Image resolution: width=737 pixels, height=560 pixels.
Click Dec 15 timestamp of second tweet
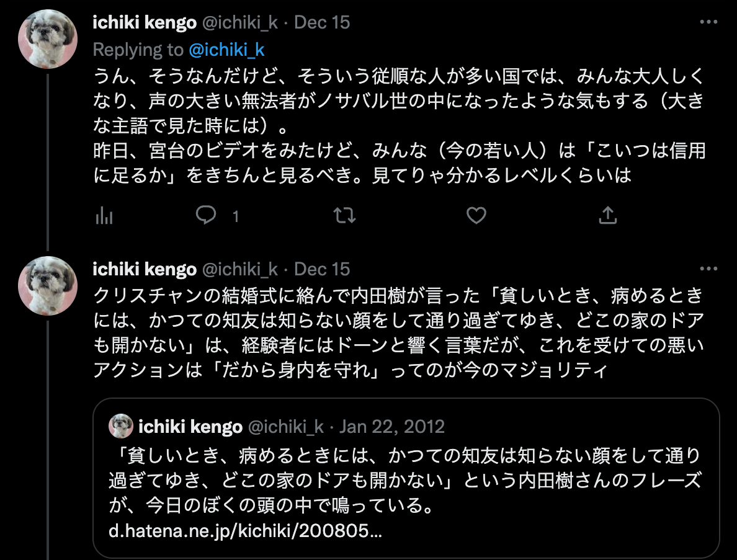coord(322,269)
